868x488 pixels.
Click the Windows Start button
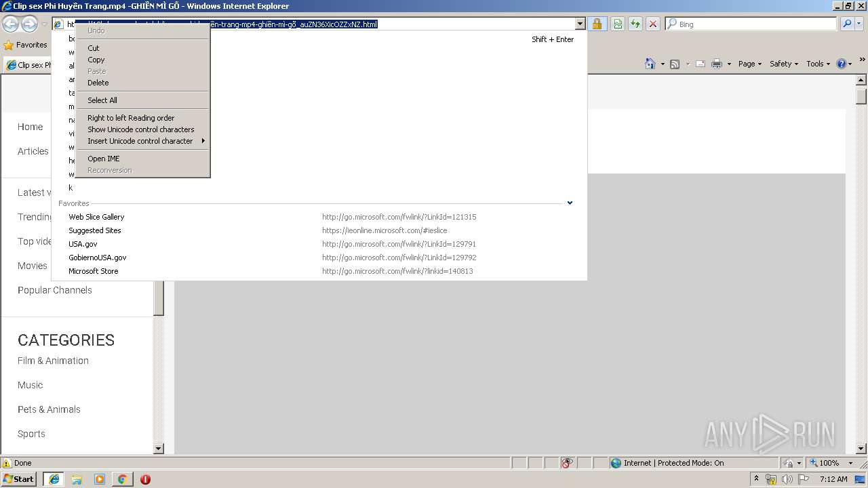tap(19, 479)
